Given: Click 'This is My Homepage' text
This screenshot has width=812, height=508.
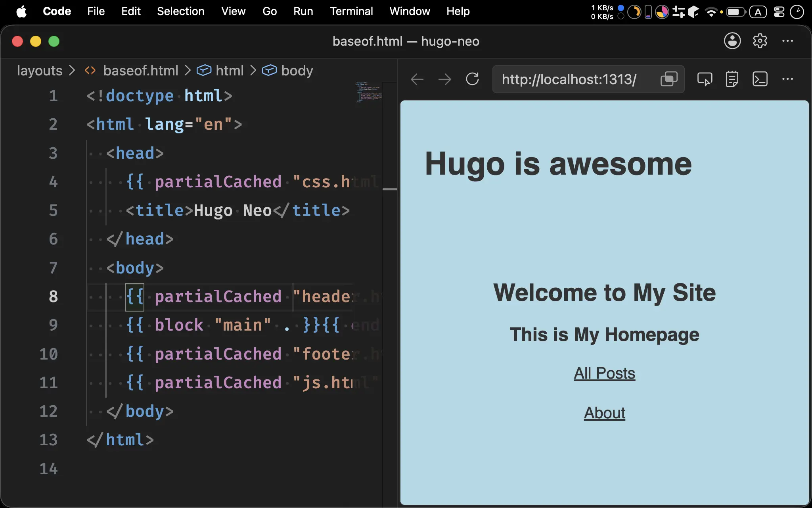Looking at the screenshot, I should [604, 335].
